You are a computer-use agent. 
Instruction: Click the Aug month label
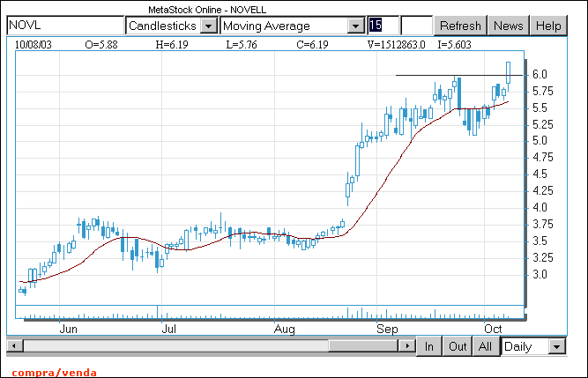[284, 330]
